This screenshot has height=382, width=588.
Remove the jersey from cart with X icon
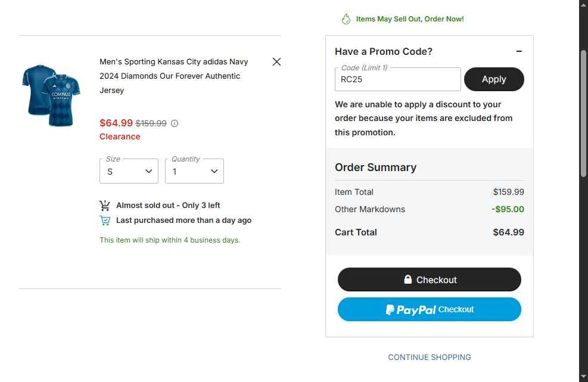[276, 61]
